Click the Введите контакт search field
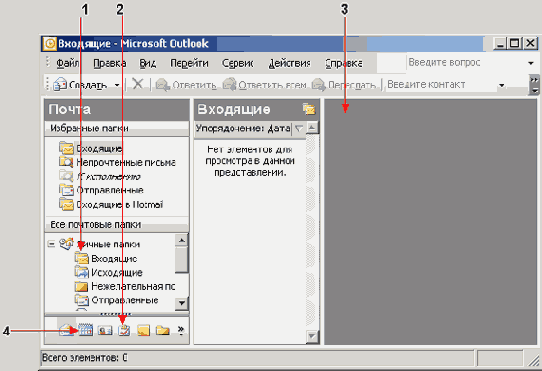 coord(441,84)
